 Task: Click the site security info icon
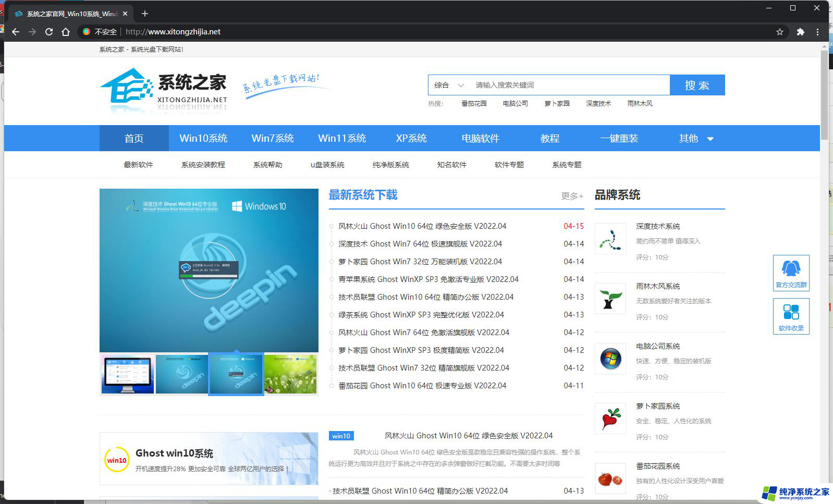[x=87, y=32]
